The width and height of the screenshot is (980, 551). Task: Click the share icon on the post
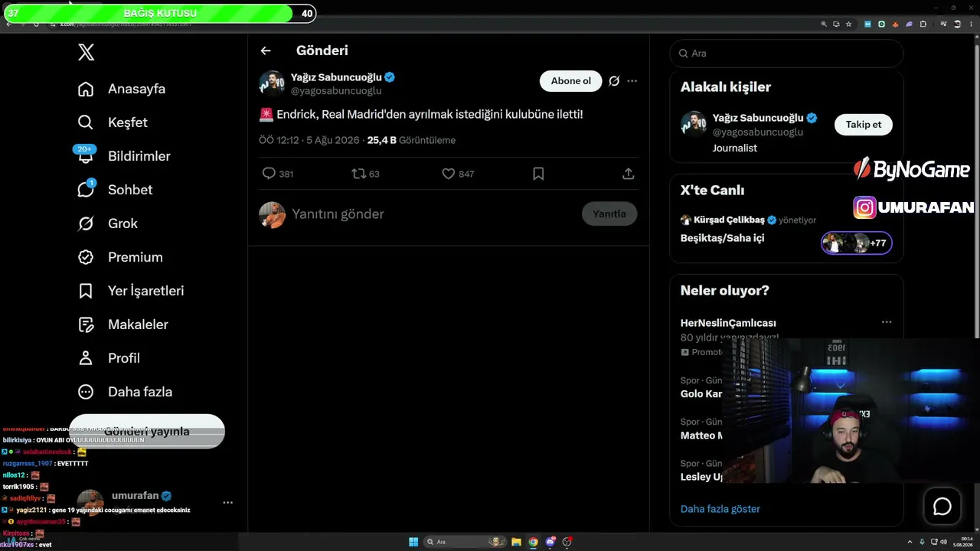629,174
